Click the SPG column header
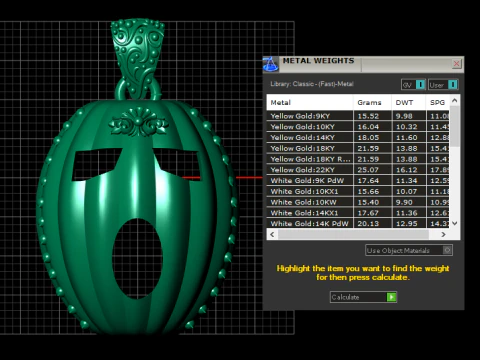 438,103
